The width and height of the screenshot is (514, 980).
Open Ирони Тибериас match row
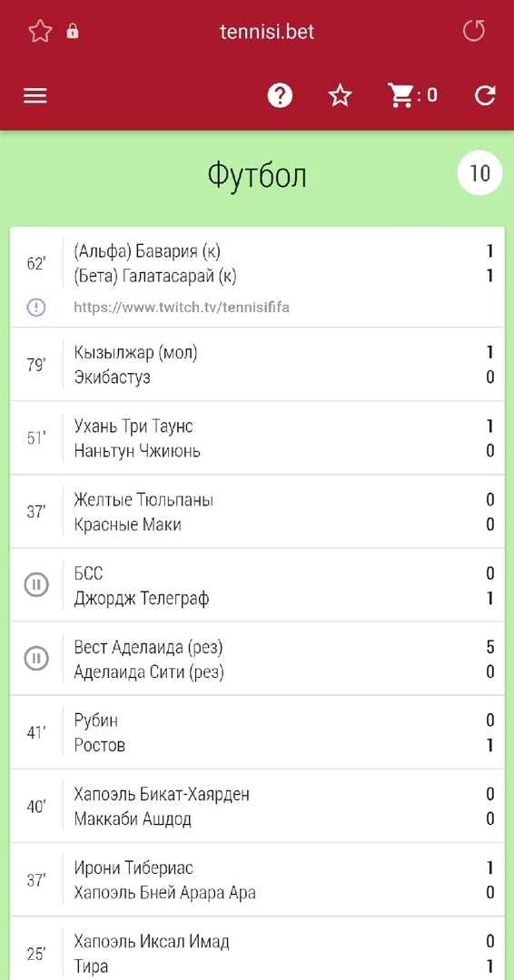click(x=257, y=879)
